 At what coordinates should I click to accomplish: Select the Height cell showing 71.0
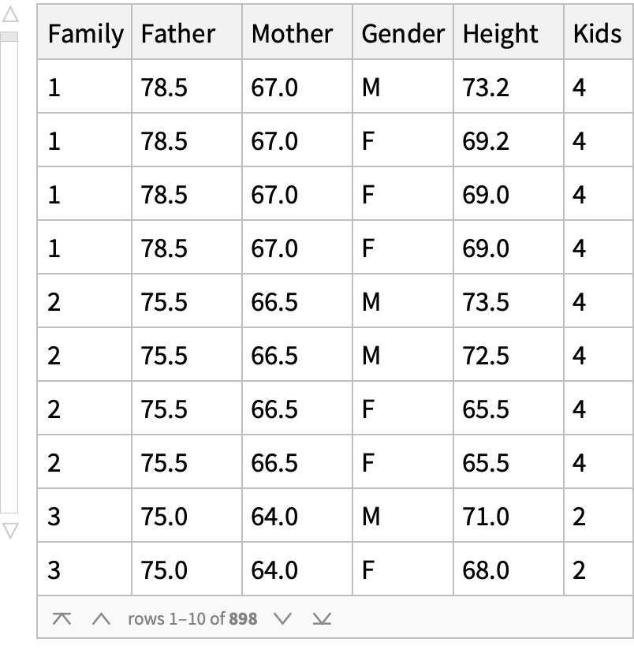click(x=487, y=517)
